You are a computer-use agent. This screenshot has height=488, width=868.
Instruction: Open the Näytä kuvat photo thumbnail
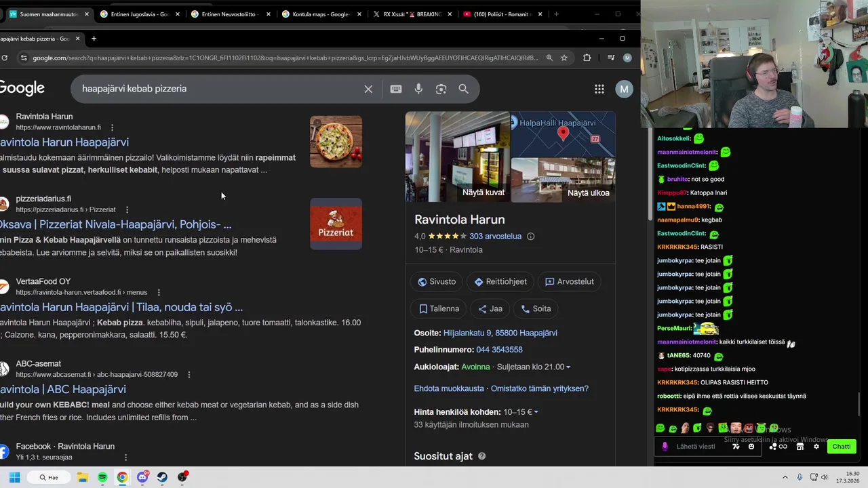pos(458,157)
